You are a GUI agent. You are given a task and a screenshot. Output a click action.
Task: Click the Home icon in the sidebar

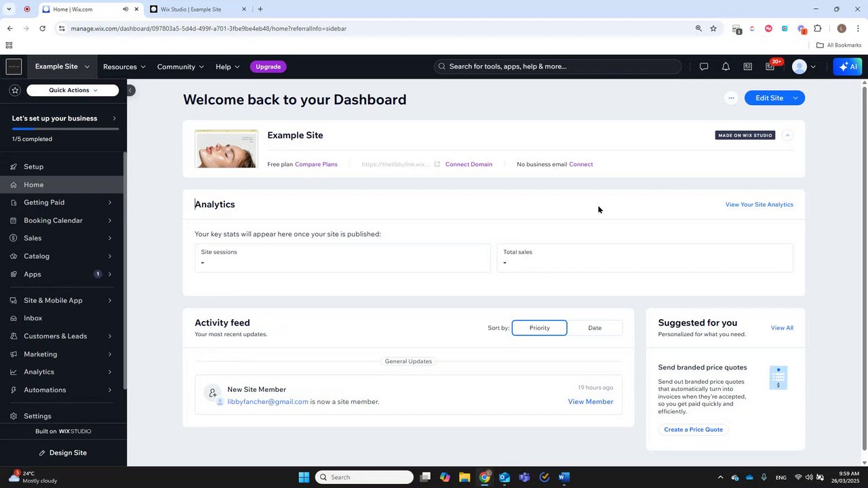pos(14,184)
